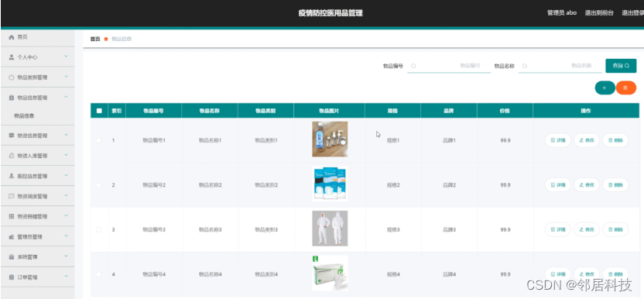Tick the checkbox for row 物品编号2
644x299 pixels.
(x=98, y=185)
